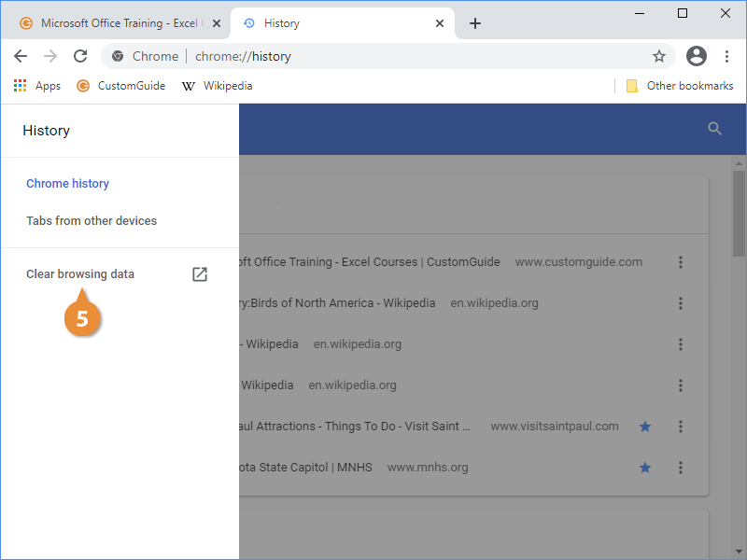
Task: Open the Other bookmarks folder
Action: point(680,86)
